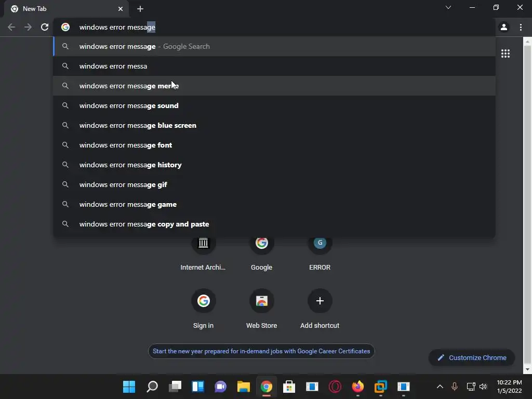
Task: Pick 'windows error message blue screen' suggestion
Action: click(x=274, y=125)
